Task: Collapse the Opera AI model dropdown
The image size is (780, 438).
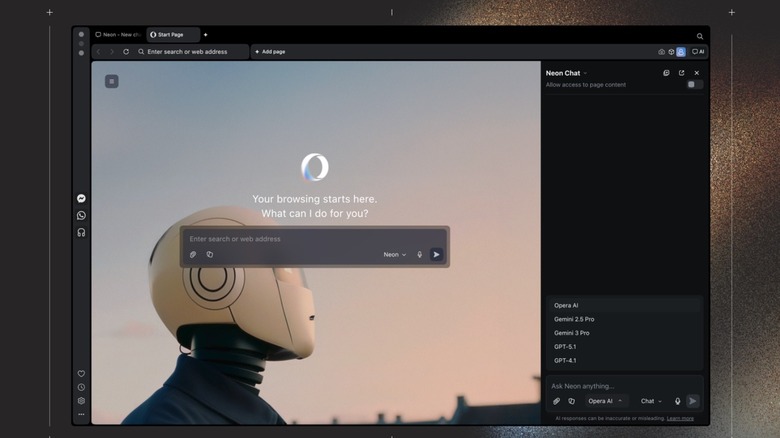Action: tap(605, 401)
